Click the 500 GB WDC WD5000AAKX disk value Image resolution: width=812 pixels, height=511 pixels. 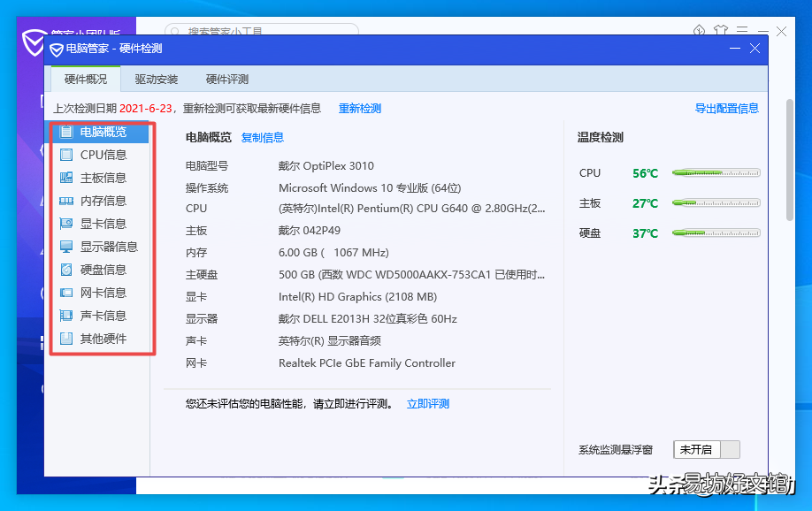coord(411,275)
